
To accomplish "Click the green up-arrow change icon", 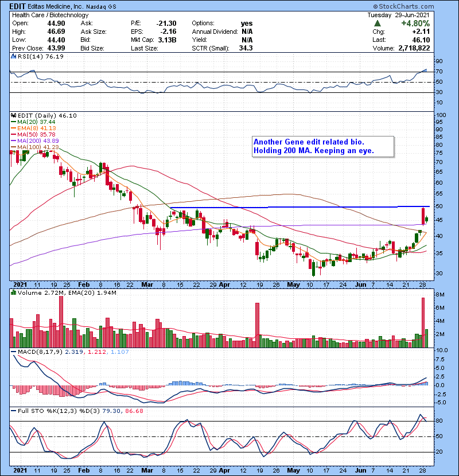I will 378,24.
